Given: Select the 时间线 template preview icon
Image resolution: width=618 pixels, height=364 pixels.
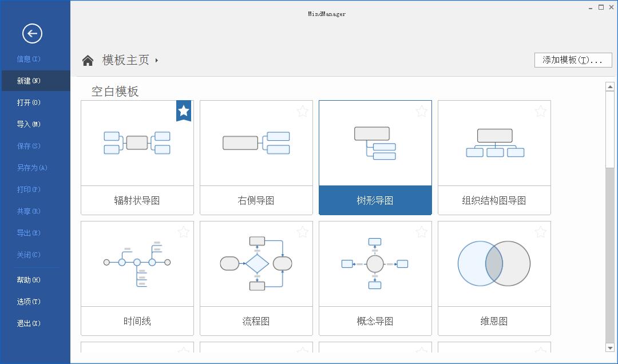Looking at the screenshot, I should tap(137, 263).
